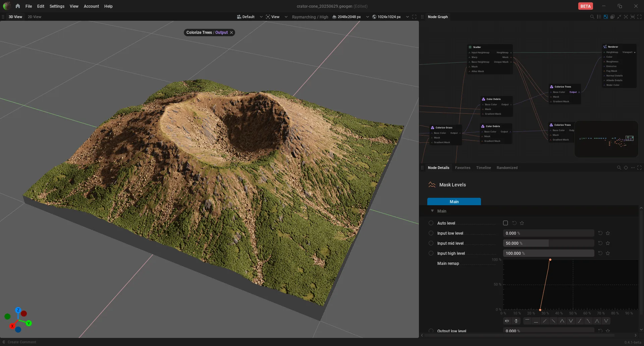This screenshot has height=346, width=644.
Task: Click the blue Main button
Action: [454, 201]
